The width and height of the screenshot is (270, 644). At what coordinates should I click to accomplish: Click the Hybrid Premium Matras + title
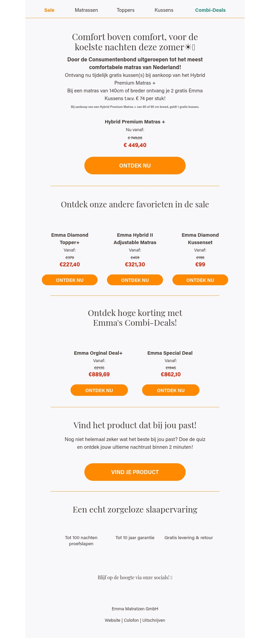point(135,122)
